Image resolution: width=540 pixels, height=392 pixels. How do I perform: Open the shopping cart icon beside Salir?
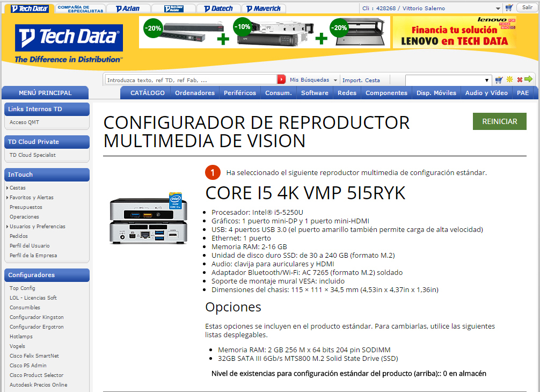coord(508,8)
